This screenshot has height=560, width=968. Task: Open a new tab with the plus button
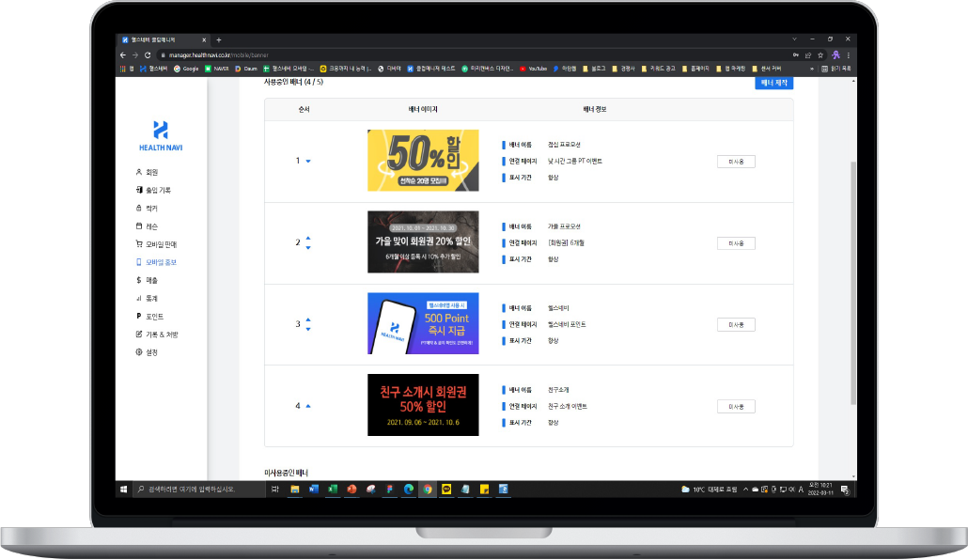(x=219, y=40)
